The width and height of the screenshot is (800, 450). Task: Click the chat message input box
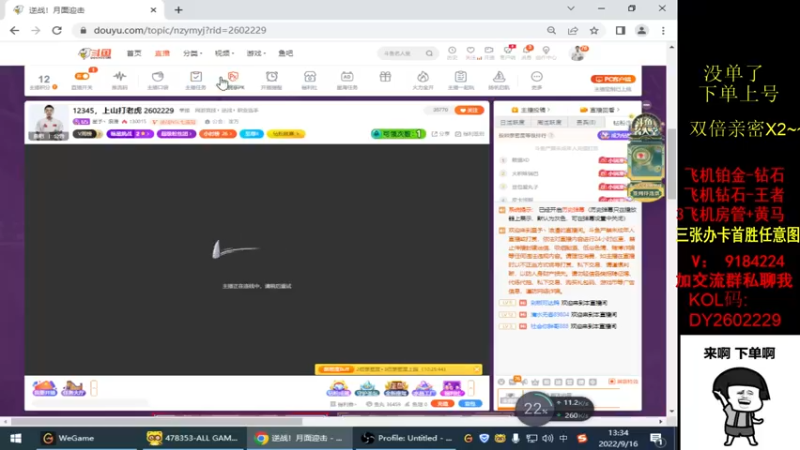(x=571, y=397)
